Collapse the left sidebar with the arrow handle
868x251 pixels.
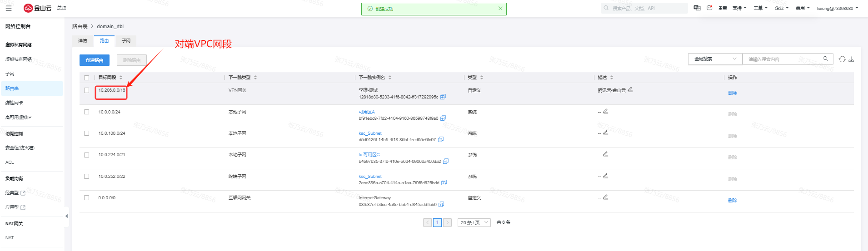click(66, 216)
